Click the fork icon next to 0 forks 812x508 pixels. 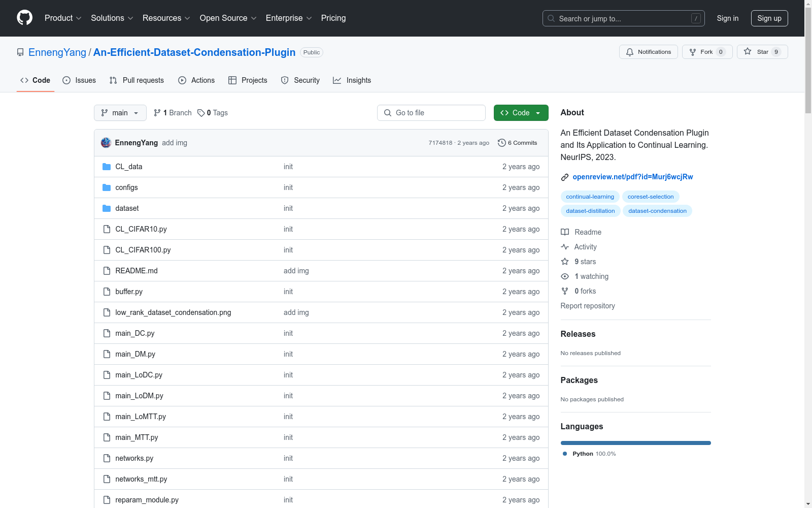click(x=565, y=291)
